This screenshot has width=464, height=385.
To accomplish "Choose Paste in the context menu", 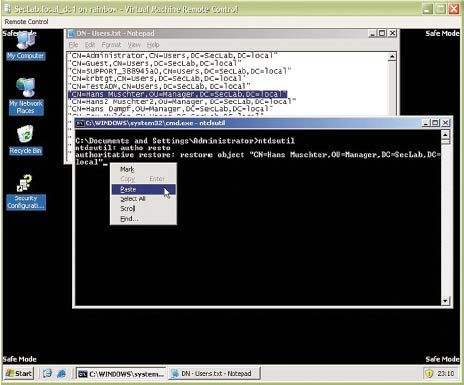I will [x=143, y=189].
